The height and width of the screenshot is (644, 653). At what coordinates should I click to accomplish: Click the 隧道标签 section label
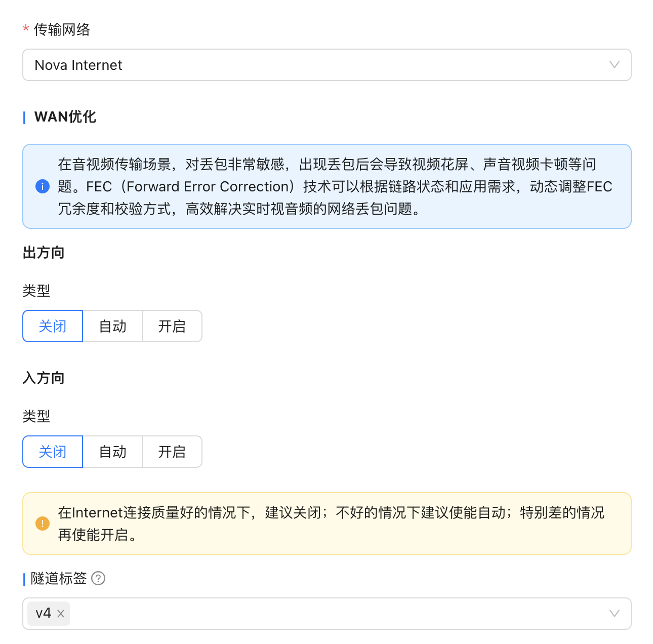pyautogui.click(x=59, y=578)
